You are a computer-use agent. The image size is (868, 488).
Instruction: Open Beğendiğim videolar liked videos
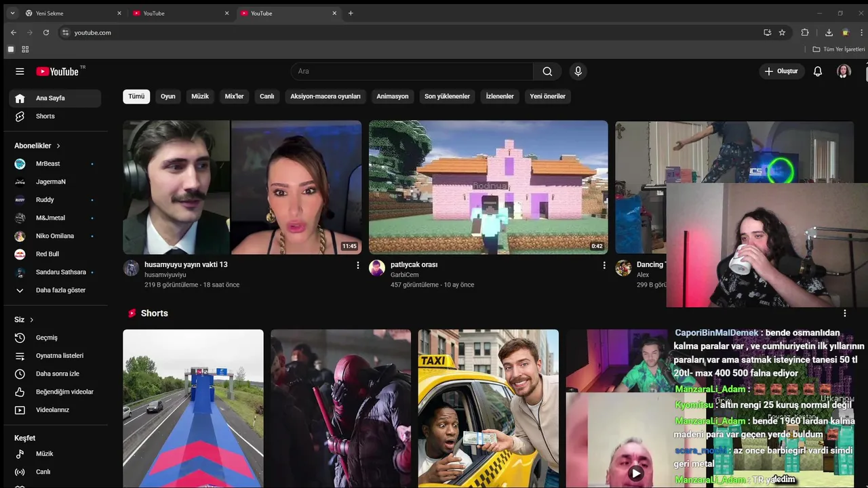[x=55, y=392]
